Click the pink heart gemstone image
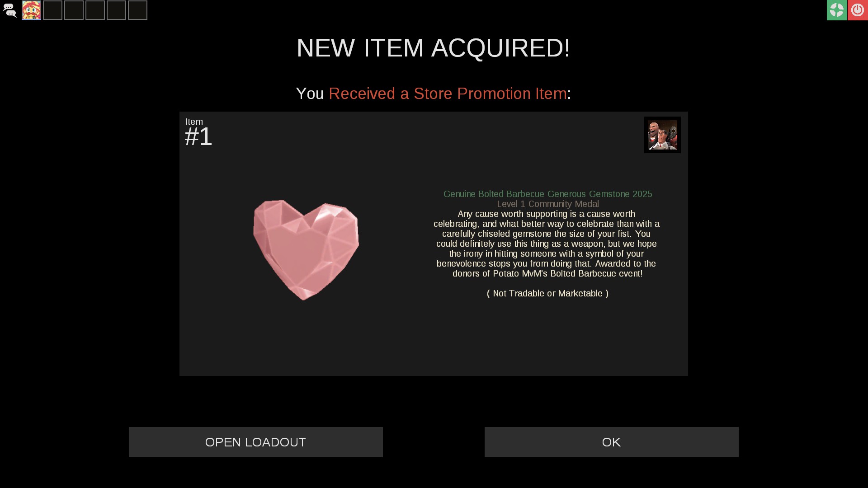 306,249
